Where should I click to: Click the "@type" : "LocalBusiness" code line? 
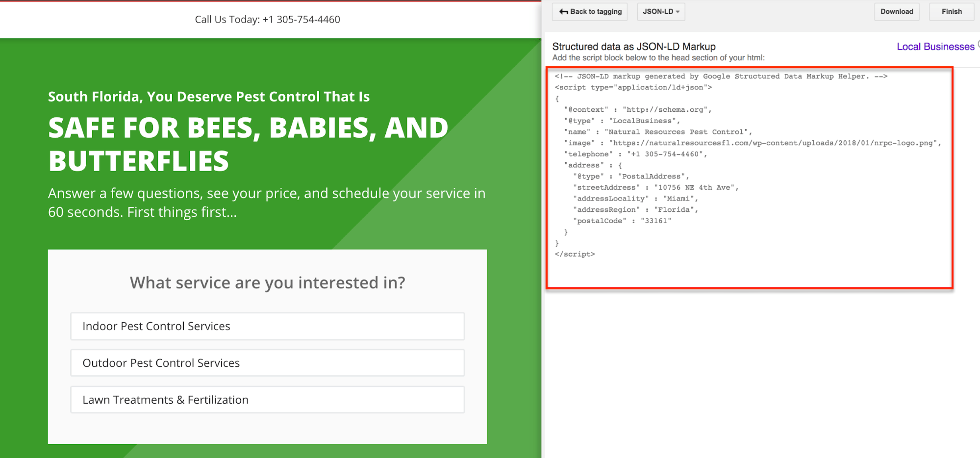pos(622,121)
